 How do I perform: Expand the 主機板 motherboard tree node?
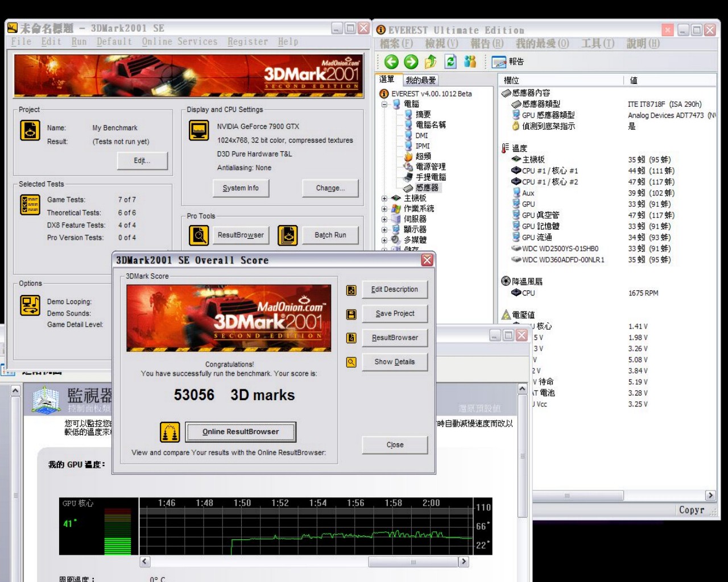384,198
